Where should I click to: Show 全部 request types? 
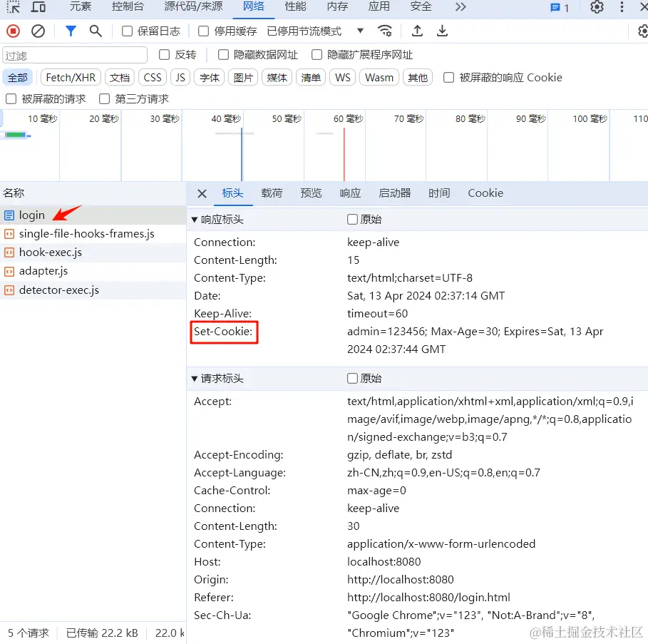pyautogui.click(x=17, y=78)
